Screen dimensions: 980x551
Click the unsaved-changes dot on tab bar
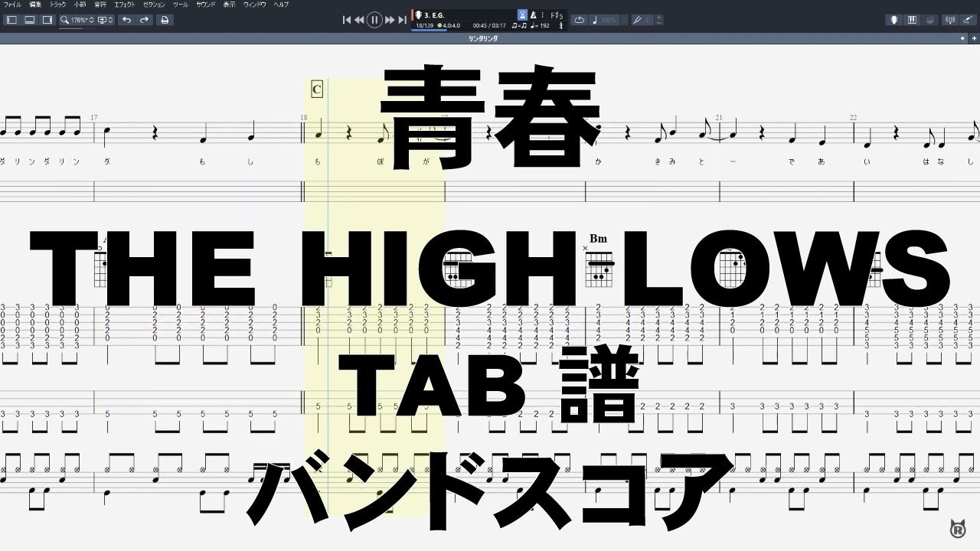coord(963,37)
